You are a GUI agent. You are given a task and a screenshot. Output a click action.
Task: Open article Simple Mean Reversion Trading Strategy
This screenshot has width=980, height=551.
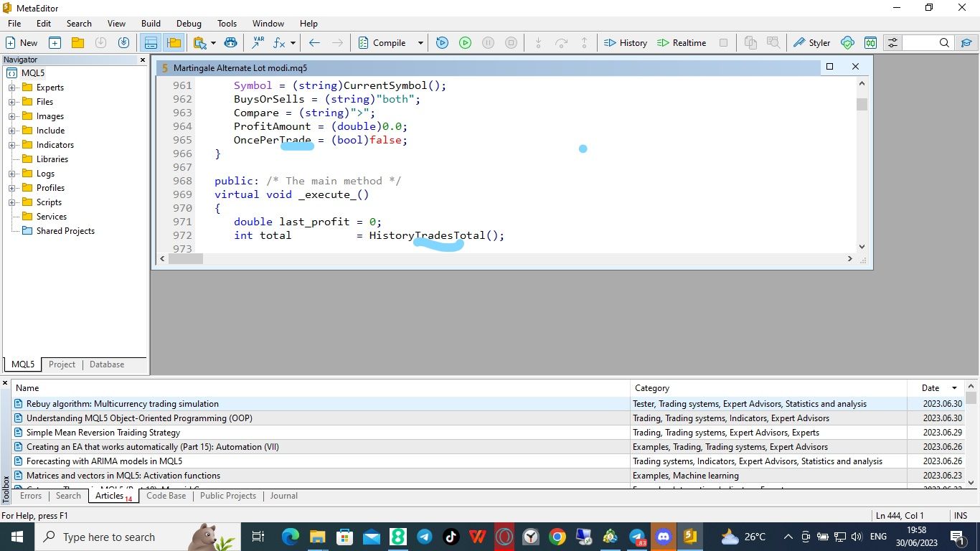[103, 433]
